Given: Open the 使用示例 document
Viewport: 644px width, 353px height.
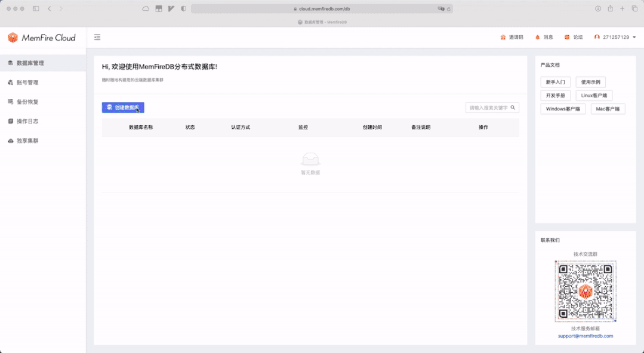Looking at the screenshot, I should [x=591, y=82].
